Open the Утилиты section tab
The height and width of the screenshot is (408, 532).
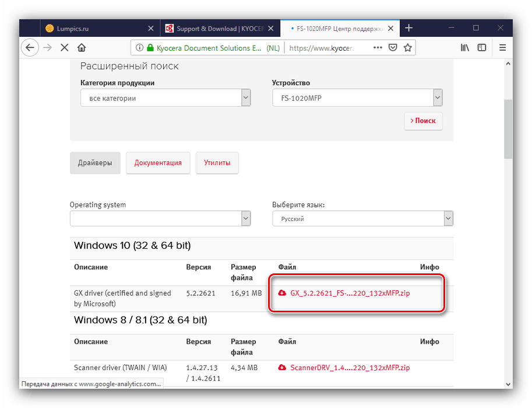(x=217, y=163)
